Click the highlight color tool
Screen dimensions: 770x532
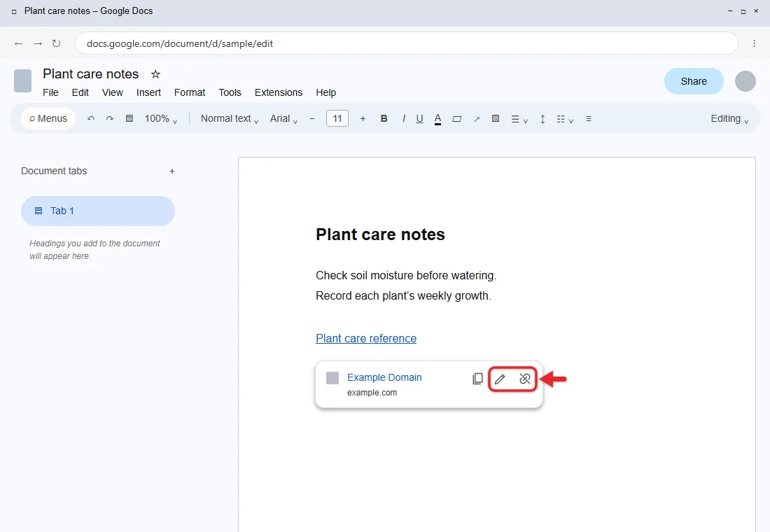456,119
